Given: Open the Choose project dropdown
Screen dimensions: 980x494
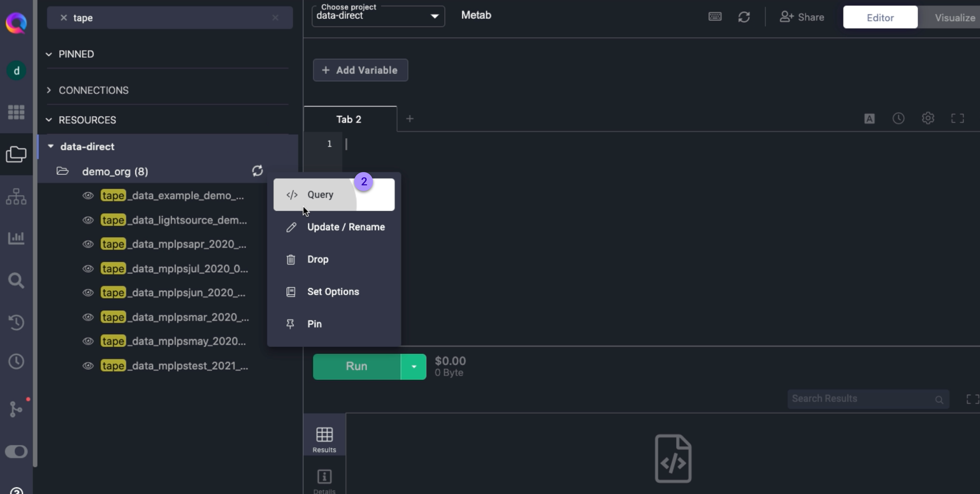Looking at the screenshot, I should [x=378, y=16].
